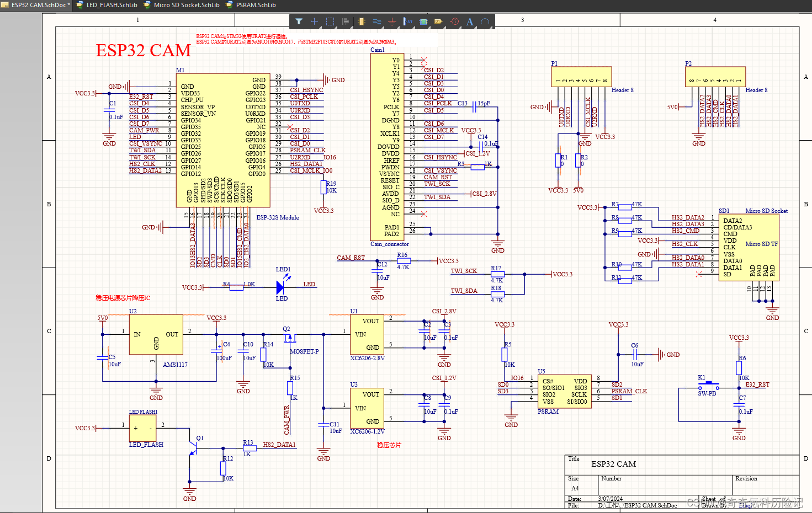Select the TWI_SDA net label near R18
This screenshot has width=812, height=513.
(464, 291)
